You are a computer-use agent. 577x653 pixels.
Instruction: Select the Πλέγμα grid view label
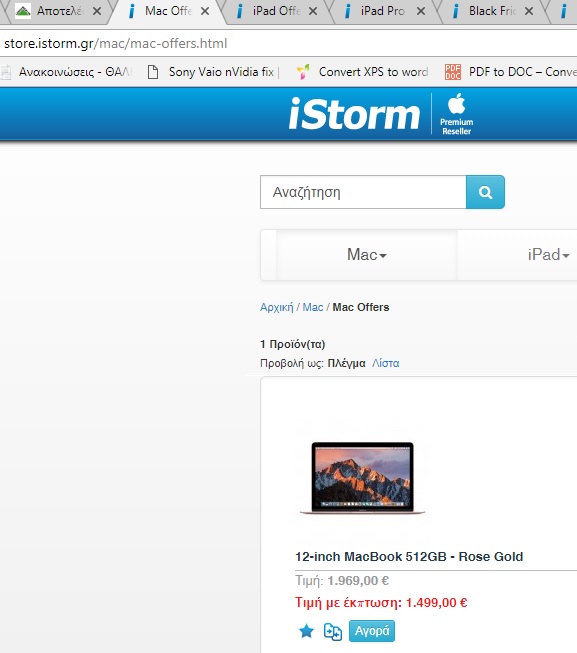point(346,364)
